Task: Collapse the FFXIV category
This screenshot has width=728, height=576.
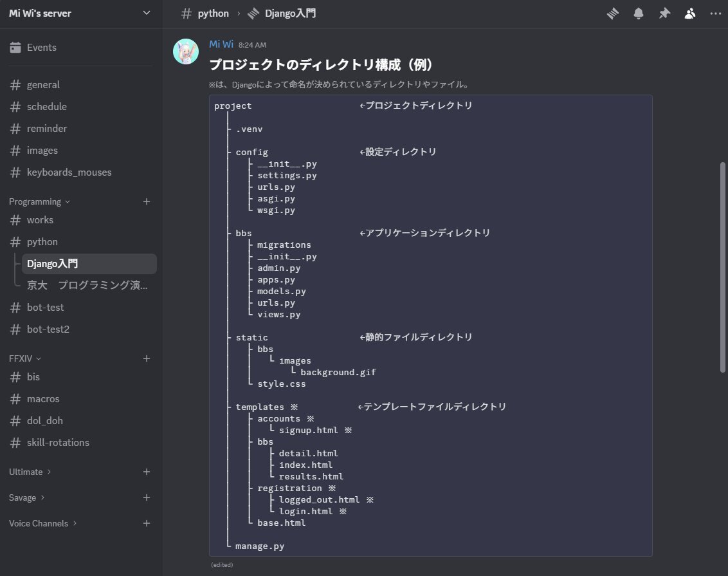Action: click(x=25, y=358)
